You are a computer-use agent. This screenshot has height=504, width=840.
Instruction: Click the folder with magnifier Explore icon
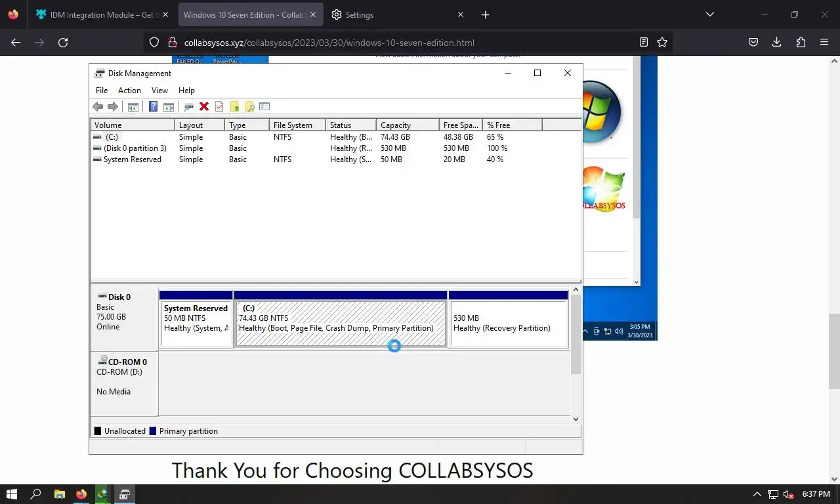[249, 106]
